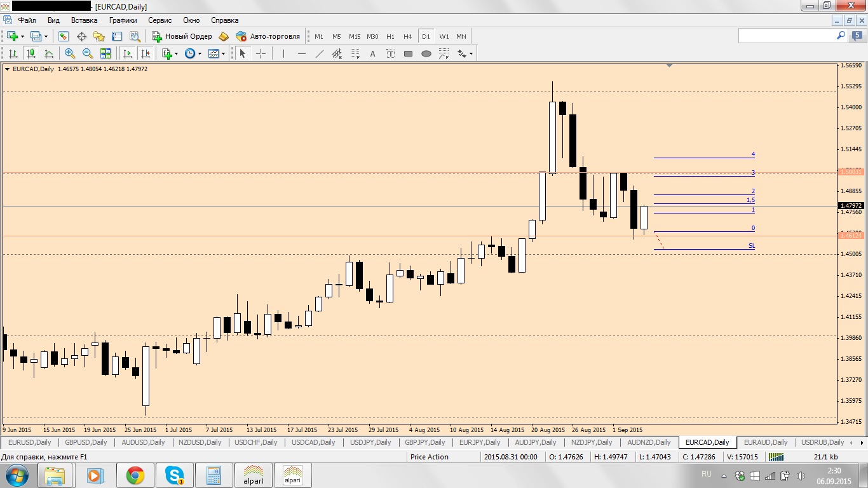Click the RU language indicator in tray
The image size is (868, 488).
tap(706, 474)
